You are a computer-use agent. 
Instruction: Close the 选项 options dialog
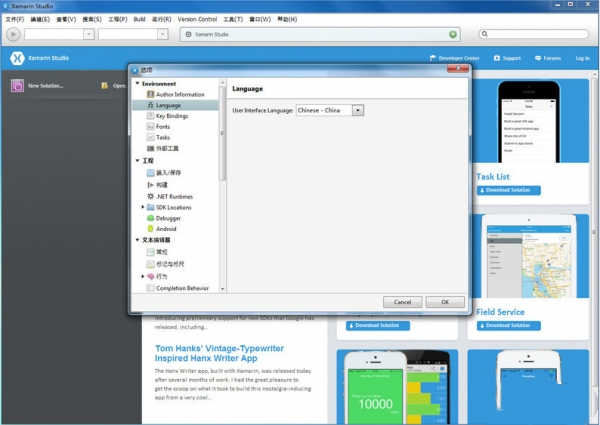458,68
